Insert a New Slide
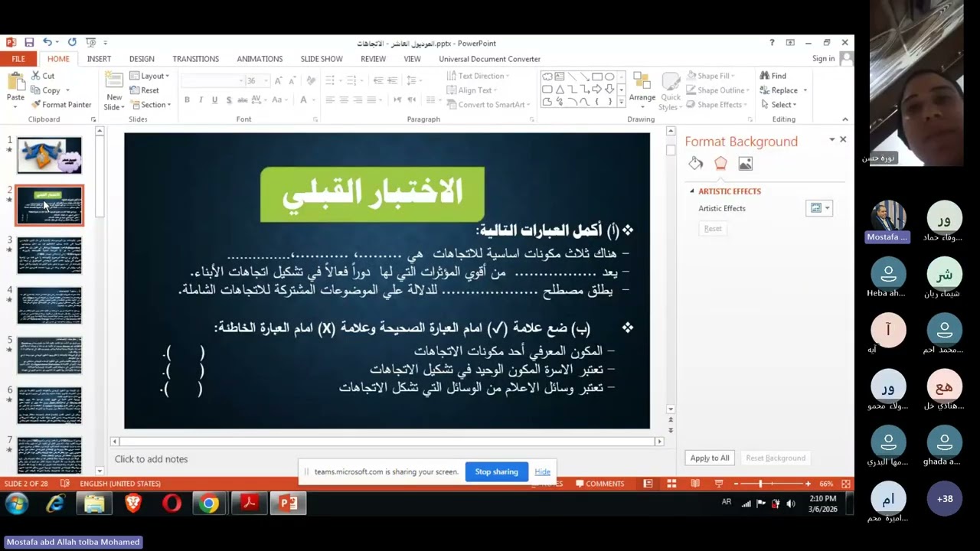This screenshot has height=551, width=980. point(114,91)
